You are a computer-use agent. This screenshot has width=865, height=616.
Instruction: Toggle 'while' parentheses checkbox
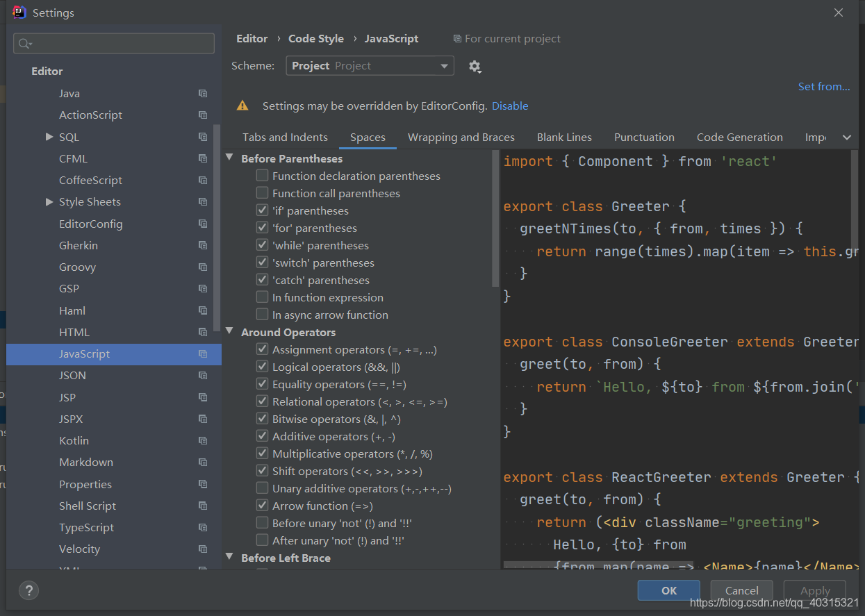(x=262, y=245)
